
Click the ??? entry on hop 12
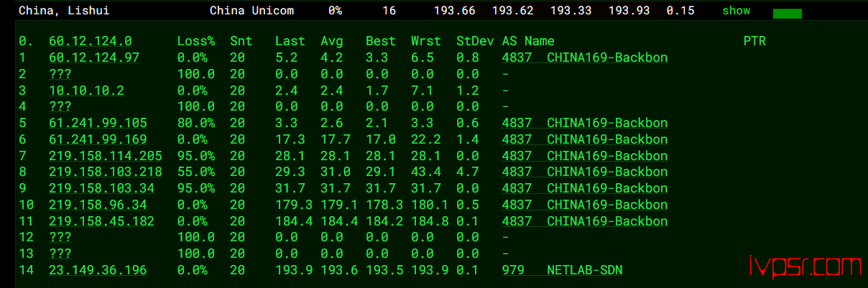pos(60,237)
